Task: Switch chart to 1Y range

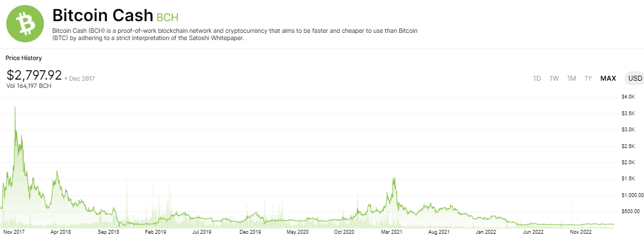Action: coord(588,78)
